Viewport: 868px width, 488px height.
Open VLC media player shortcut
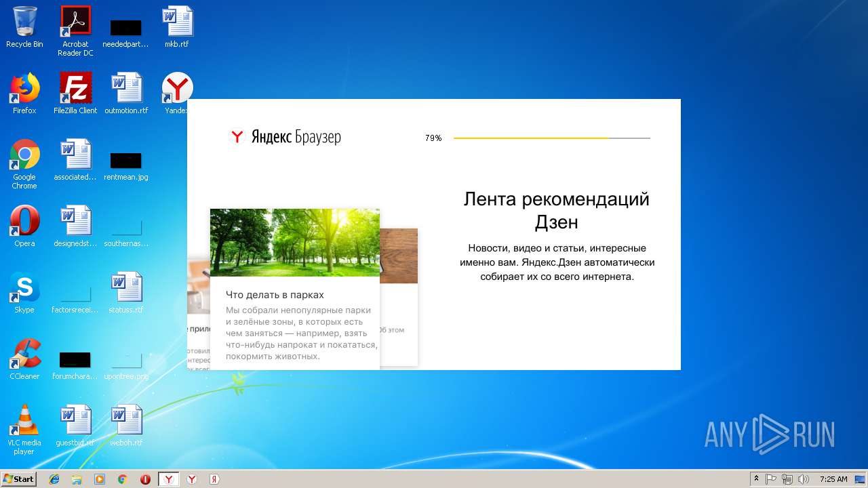(x=24, y=430)
